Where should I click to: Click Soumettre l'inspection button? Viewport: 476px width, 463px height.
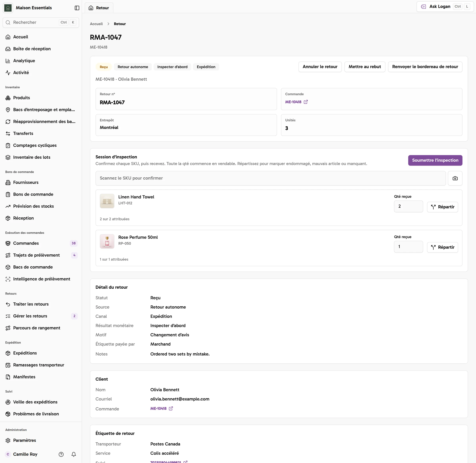tap(435, 160)
